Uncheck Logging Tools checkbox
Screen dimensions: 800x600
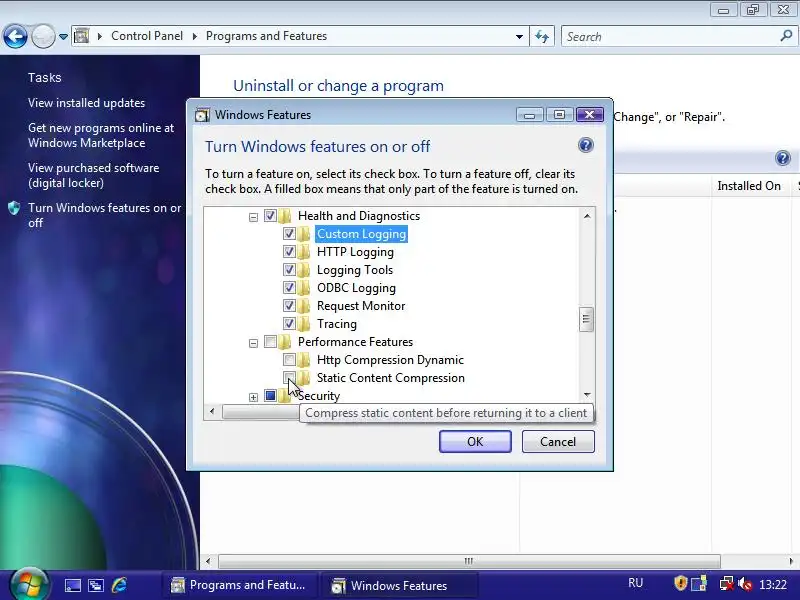[289, 269]
